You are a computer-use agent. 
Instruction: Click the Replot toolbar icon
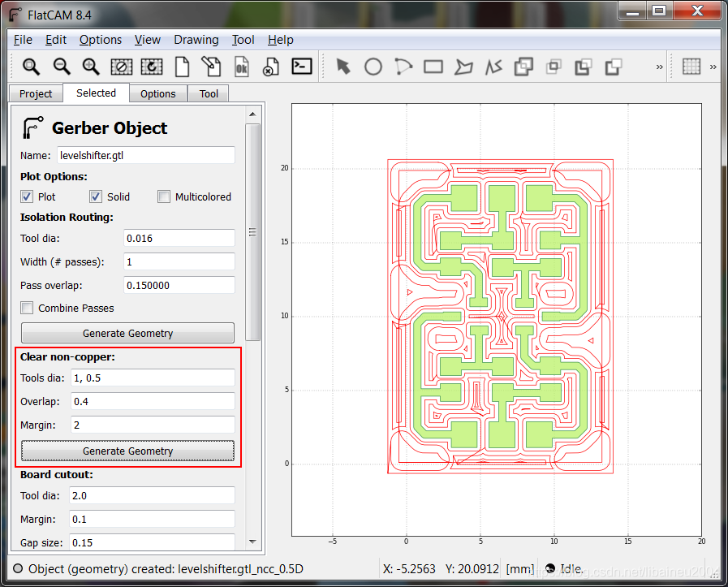[x=151, y=67]
